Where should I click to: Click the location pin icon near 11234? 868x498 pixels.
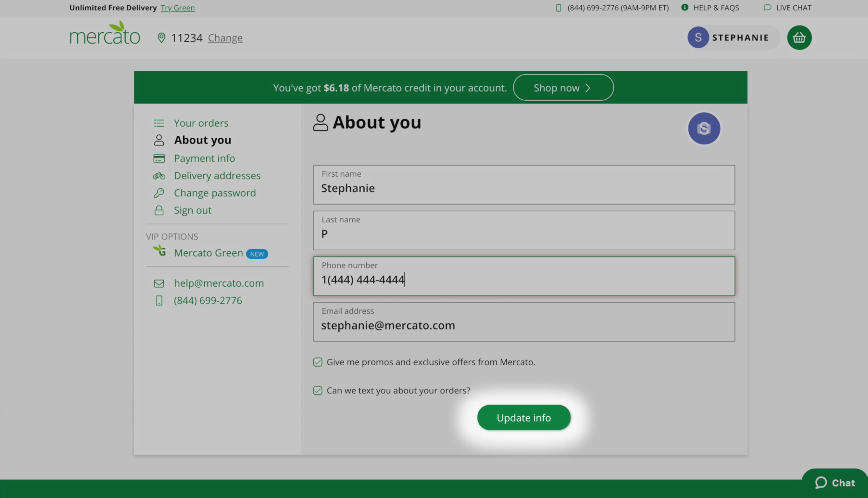point(161,38)
